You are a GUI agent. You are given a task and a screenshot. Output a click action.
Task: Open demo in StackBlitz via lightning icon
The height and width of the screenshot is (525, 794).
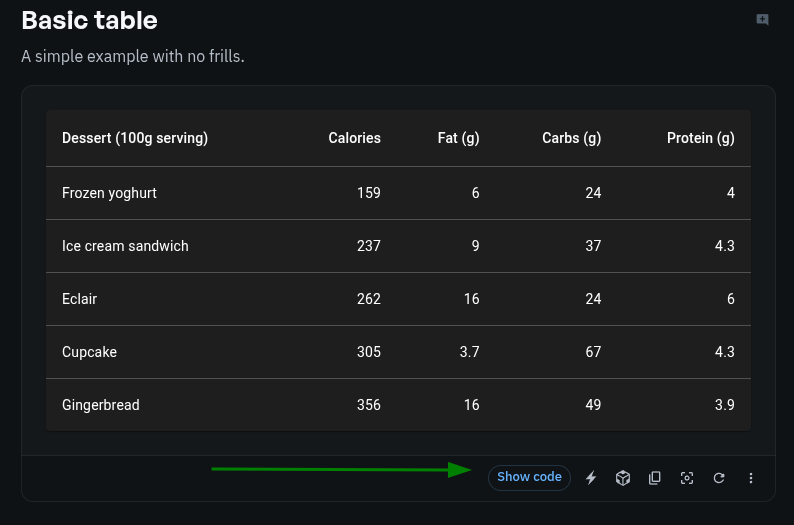click(591, 478)
